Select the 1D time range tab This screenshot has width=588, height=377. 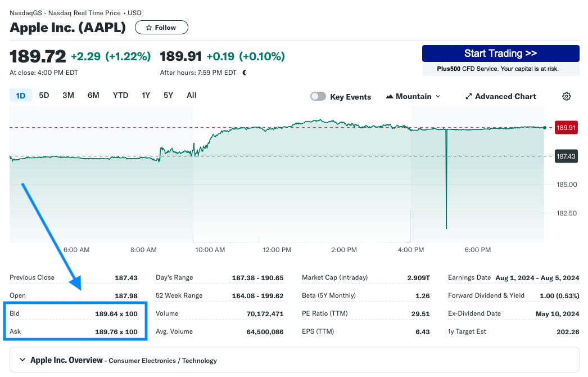[21, 96]
